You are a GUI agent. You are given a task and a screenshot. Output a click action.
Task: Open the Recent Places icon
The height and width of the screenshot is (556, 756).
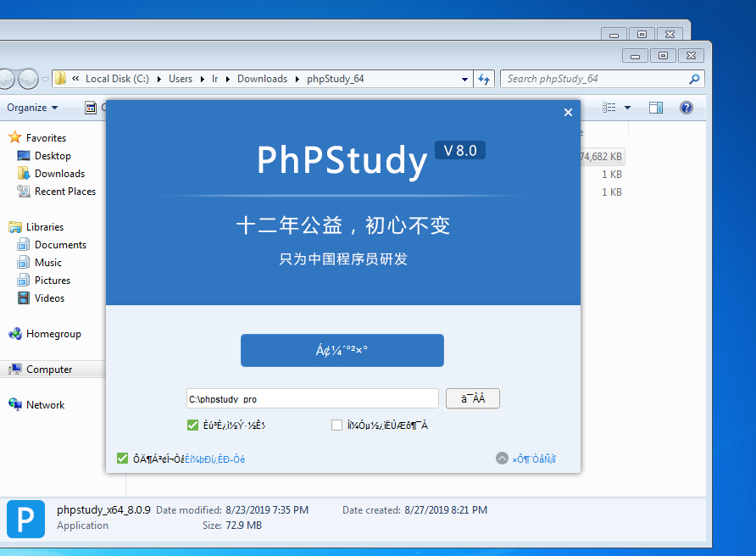24,191
